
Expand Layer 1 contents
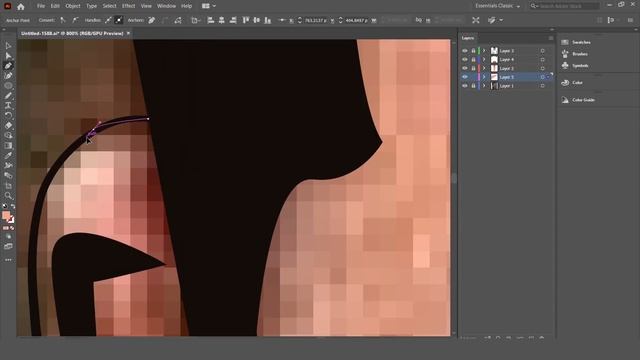tap(484, 86)
